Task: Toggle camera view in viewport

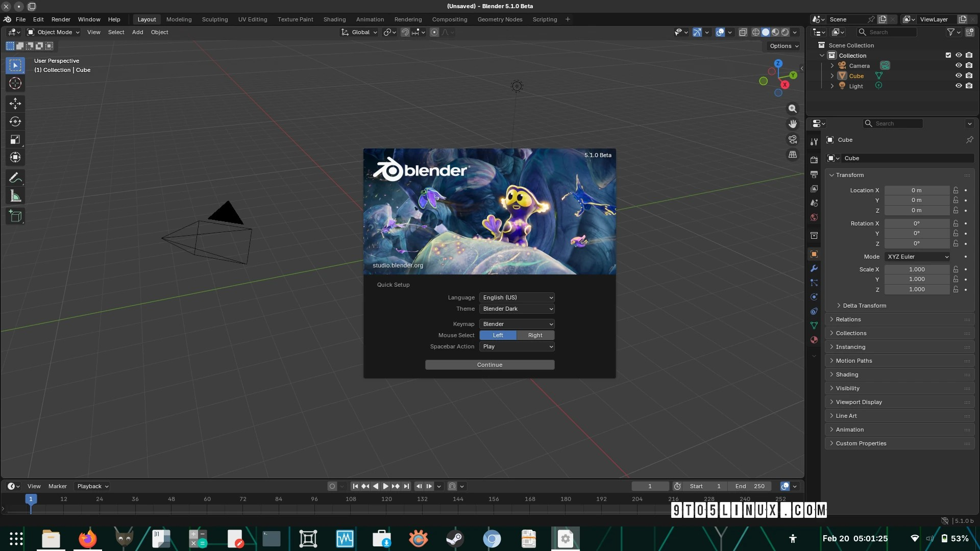Action: pos(792,139)
